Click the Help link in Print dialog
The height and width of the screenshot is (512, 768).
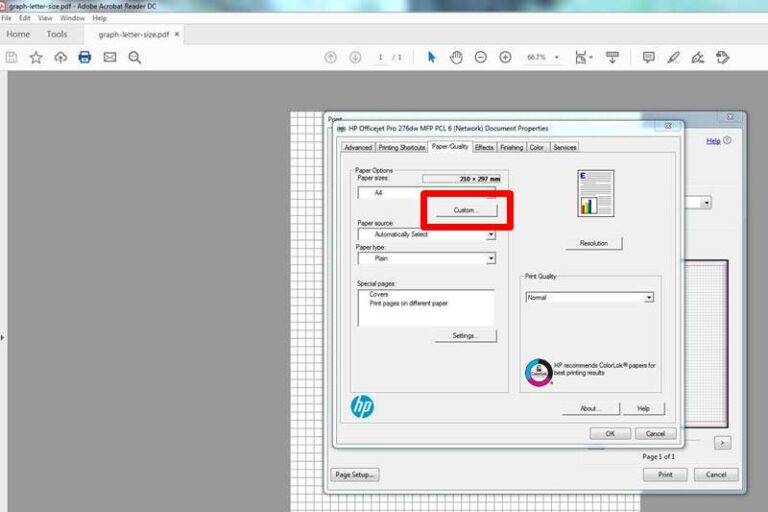713,141
